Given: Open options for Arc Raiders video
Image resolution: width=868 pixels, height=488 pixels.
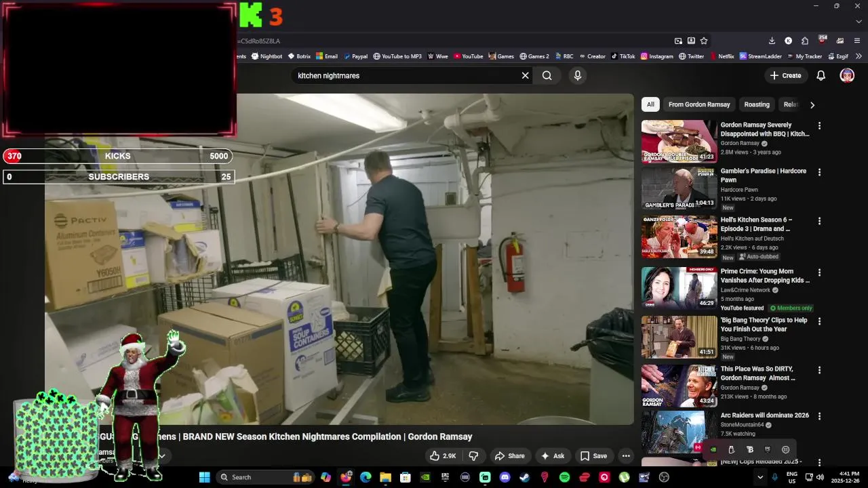Looking at the screenshot, I should click(x=819, y=416).
